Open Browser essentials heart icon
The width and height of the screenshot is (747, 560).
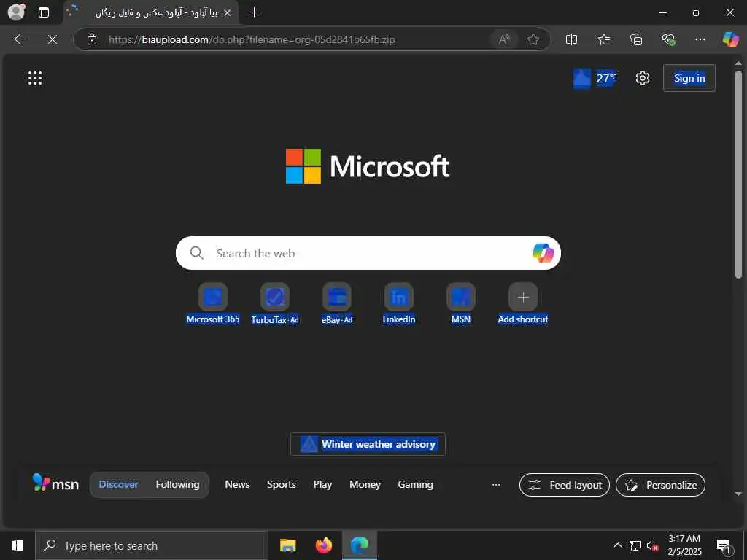[668, 39]
